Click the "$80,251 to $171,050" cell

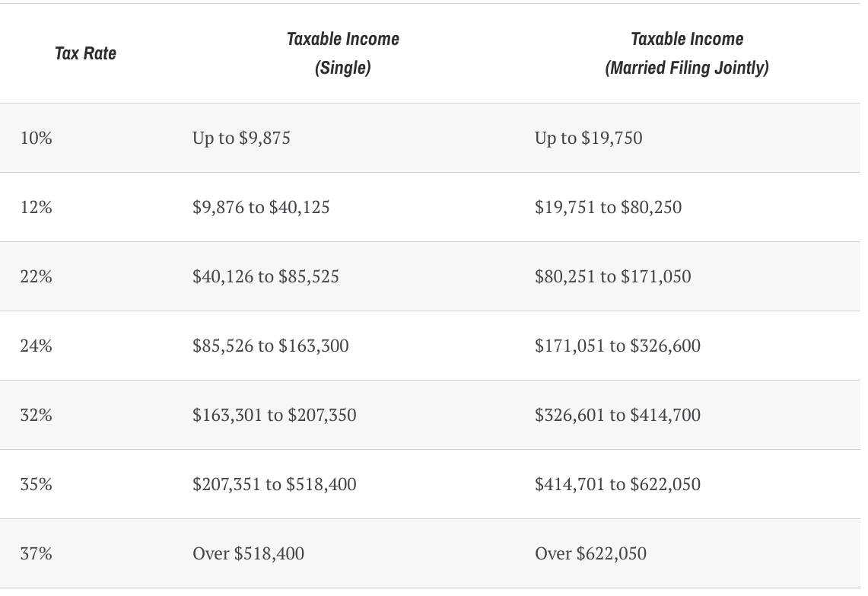(612, 276)
